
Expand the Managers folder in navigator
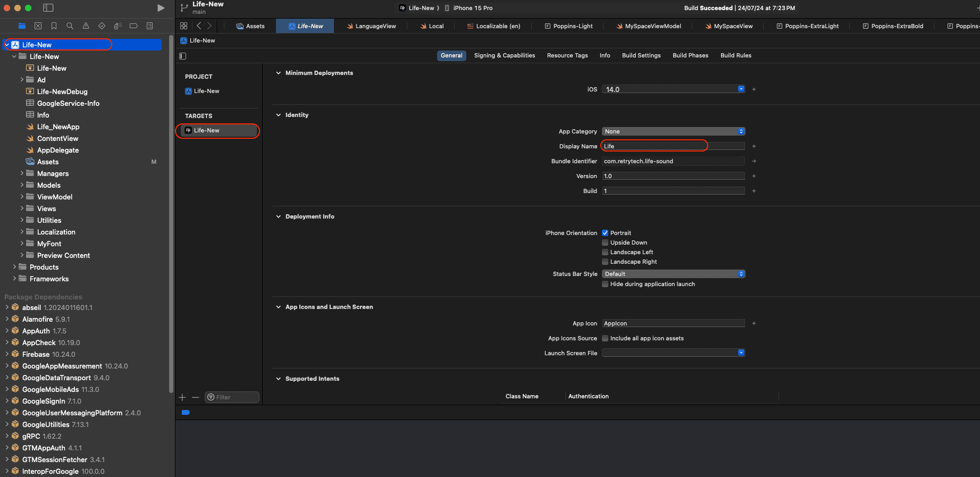(22, 173)
